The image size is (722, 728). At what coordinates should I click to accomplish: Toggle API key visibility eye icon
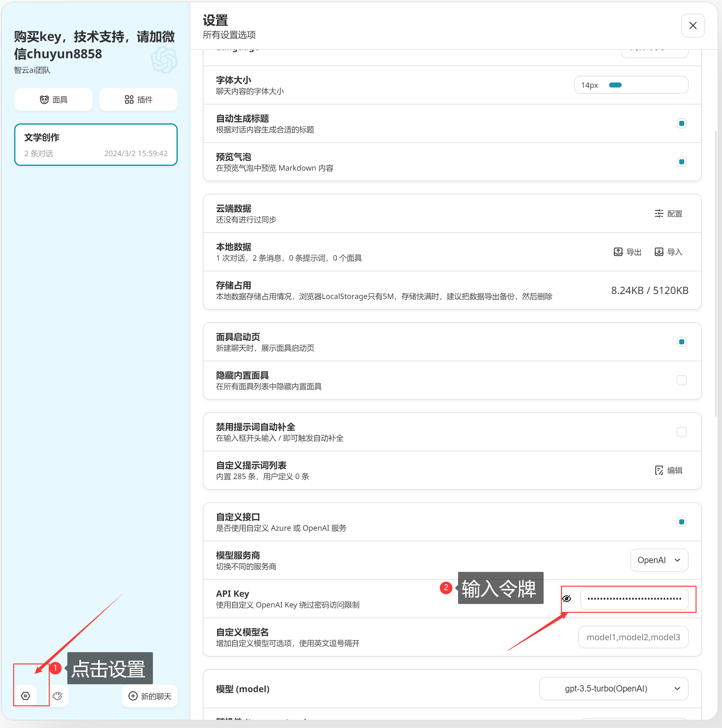(x=567, y=598)
